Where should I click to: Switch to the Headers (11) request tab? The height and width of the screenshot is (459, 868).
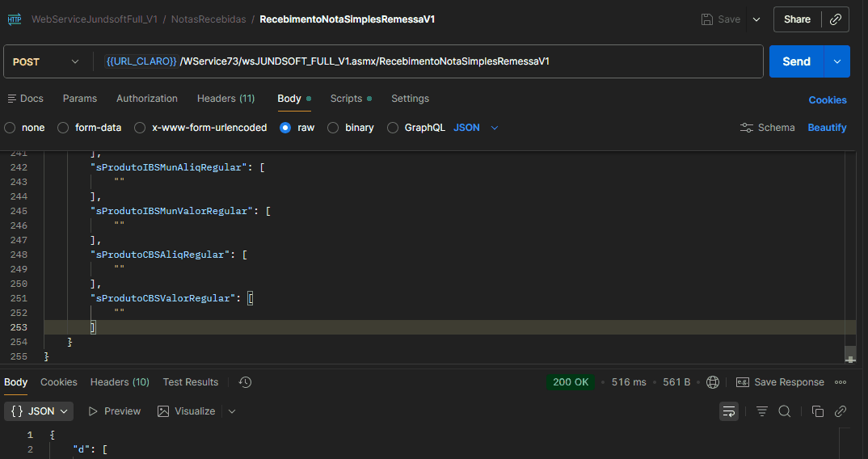[225, 99]
